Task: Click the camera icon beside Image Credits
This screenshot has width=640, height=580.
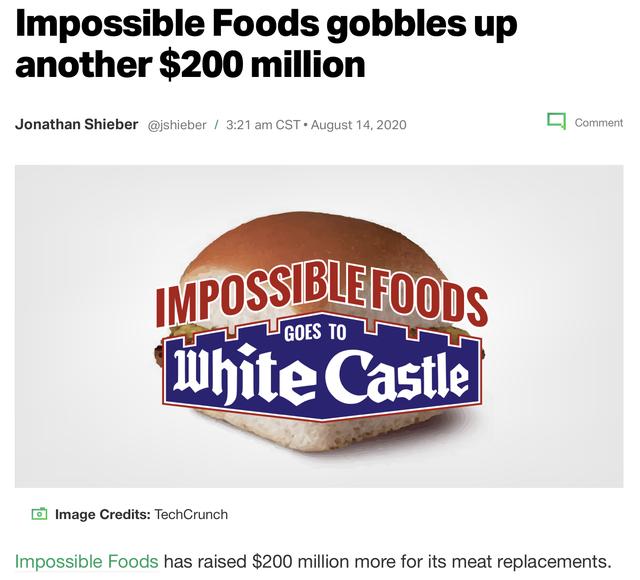Action: [x=40, y=514]
